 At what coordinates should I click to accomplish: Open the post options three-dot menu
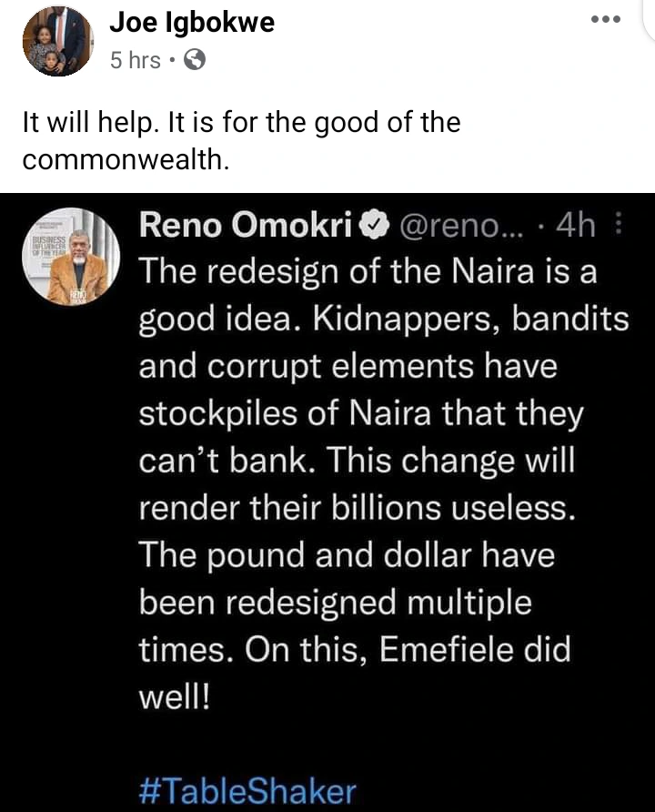point(606,19)
